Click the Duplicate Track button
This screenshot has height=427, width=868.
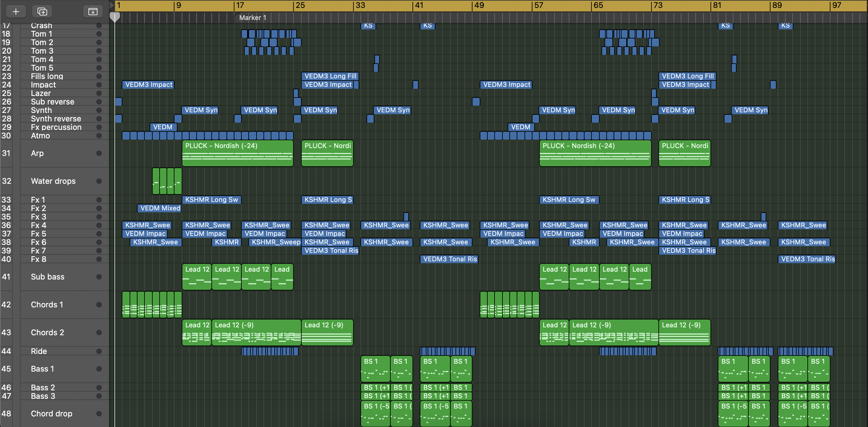tap(42, 12)
